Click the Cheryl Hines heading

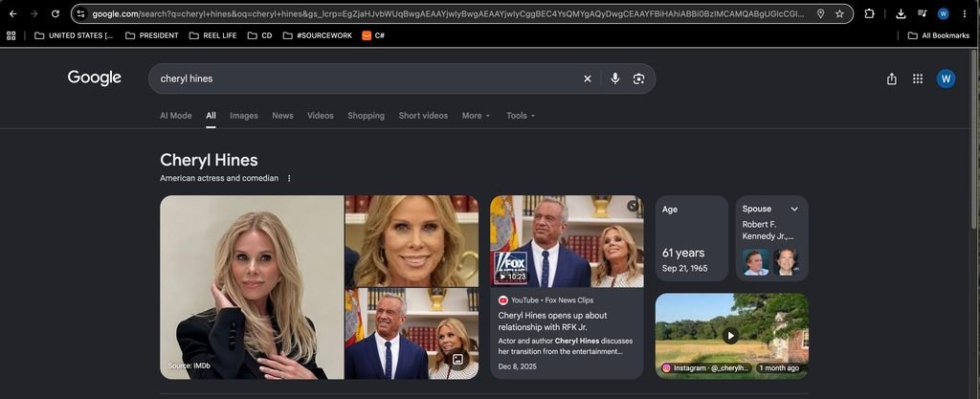(x=209, y=160)
